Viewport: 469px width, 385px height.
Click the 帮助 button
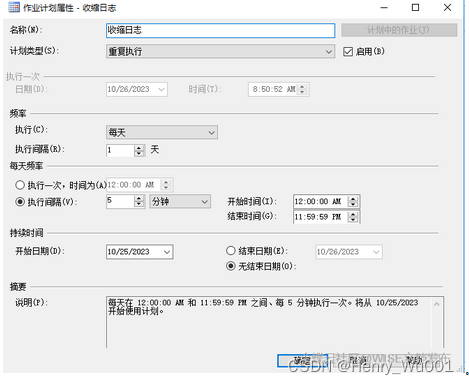click(414, 360)
